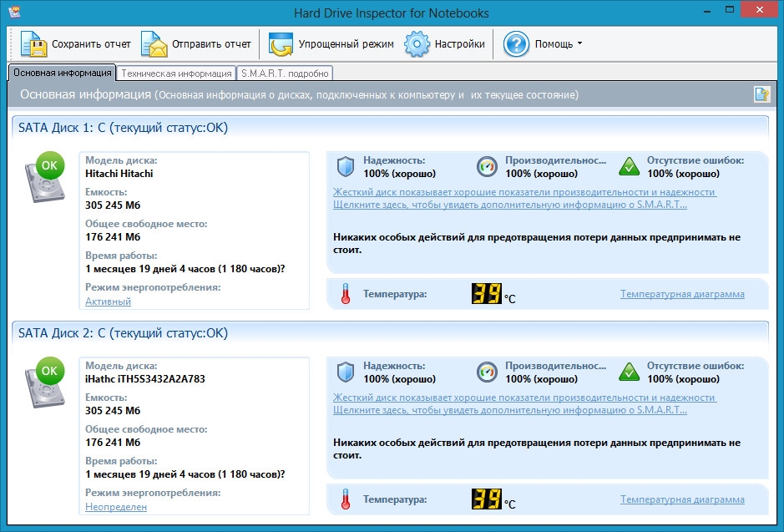784x532 pixels.
Task: Select the Основная информация tab
Action: point(62,73)
